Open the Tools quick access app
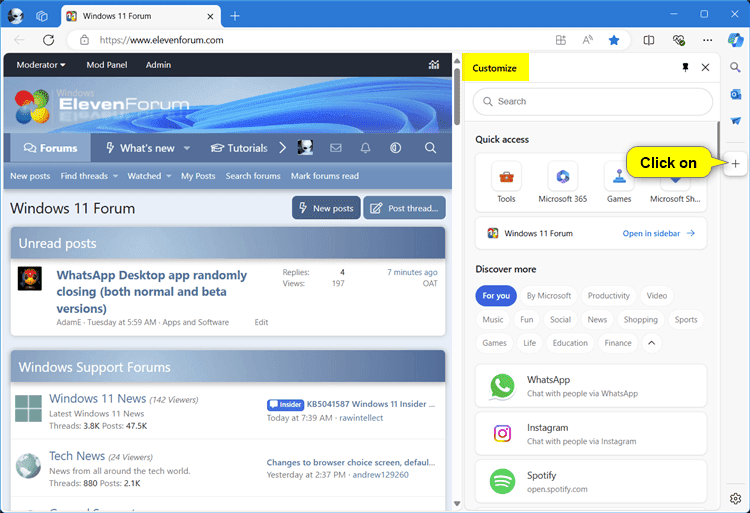Screen dimensions: 750x513 [x=506, y=183]
